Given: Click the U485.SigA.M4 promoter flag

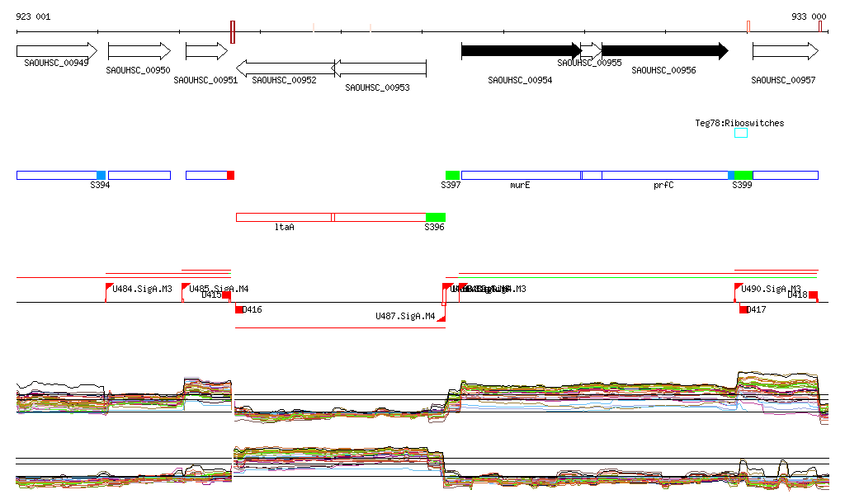Looking at the screenshot, I should coord(186,286).
